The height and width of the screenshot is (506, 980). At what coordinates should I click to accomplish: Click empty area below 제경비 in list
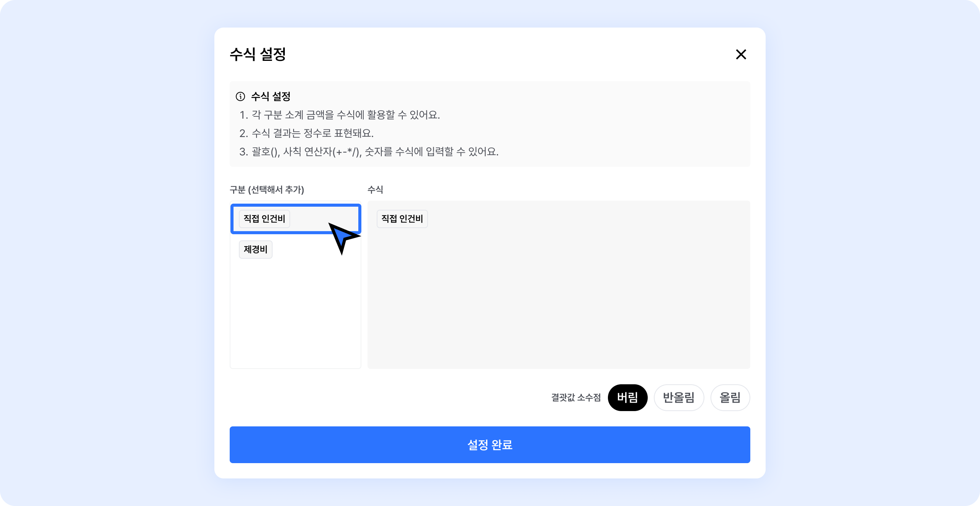(295, 314)
